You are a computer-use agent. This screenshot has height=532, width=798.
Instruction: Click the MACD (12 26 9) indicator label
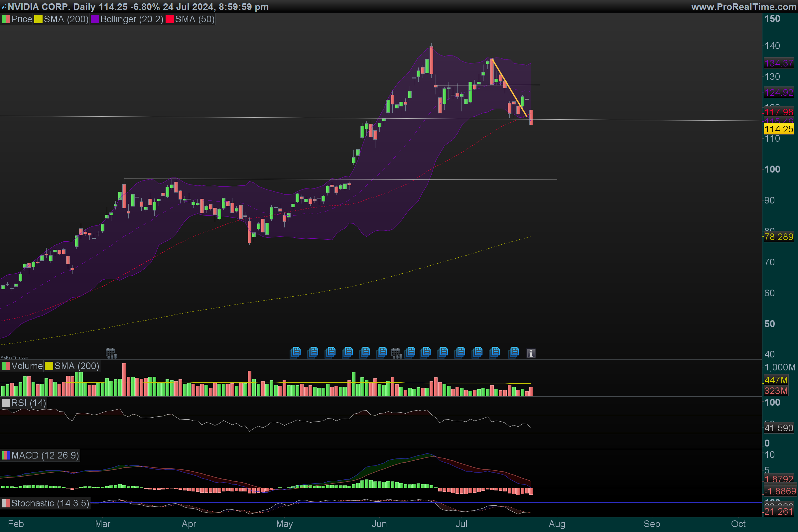pyautogui.click(x=45, y=455)
